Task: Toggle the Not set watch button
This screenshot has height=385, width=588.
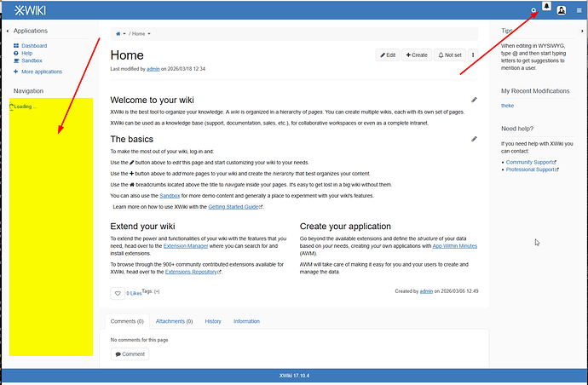Action: tap(450, 55)
